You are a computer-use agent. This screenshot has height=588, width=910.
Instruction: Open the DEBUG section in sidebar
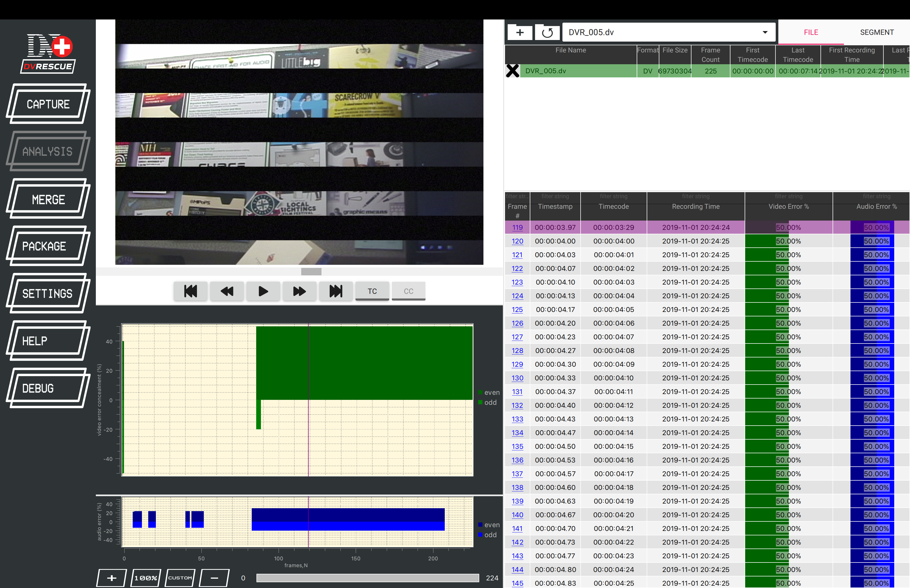(48, 388)
